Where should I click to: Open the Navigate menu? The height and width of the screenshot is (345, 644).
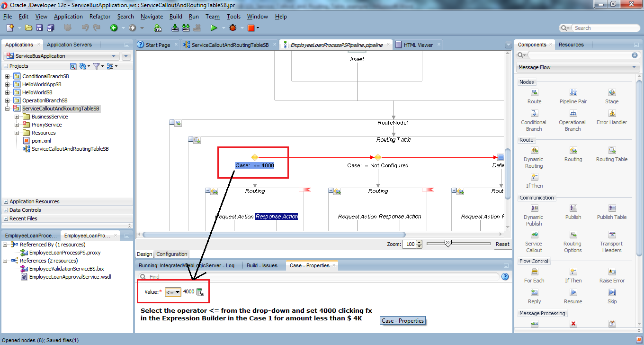152,16
